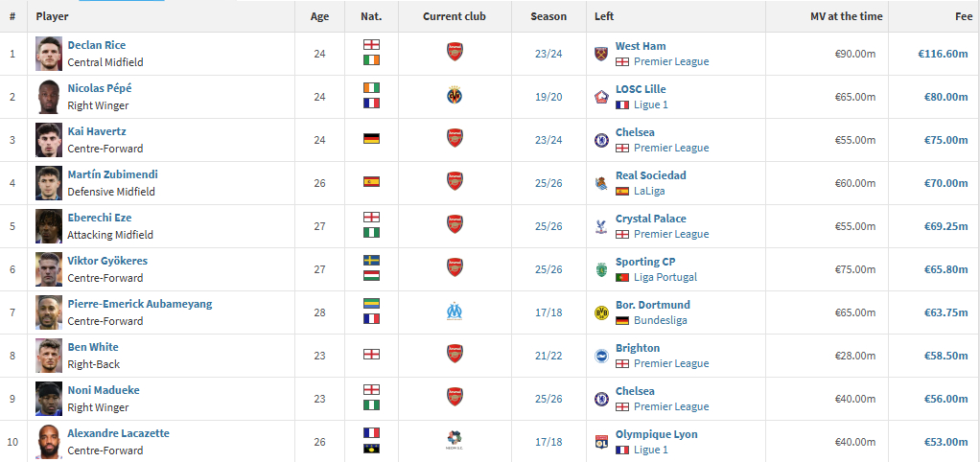Click Borussia Dortmund club crest icon

(x=601, y=312)
